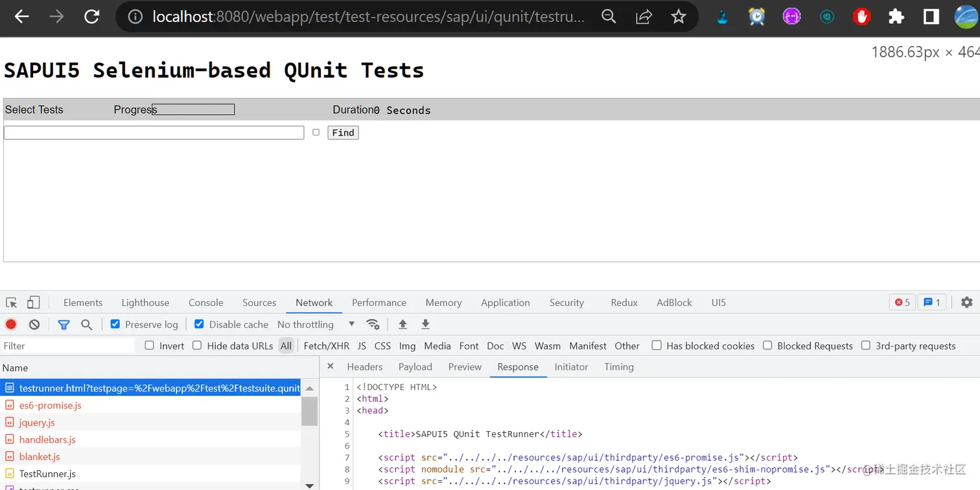Show the 5 errors badge
The image size is (980, 490).
[x=902, y=302]
